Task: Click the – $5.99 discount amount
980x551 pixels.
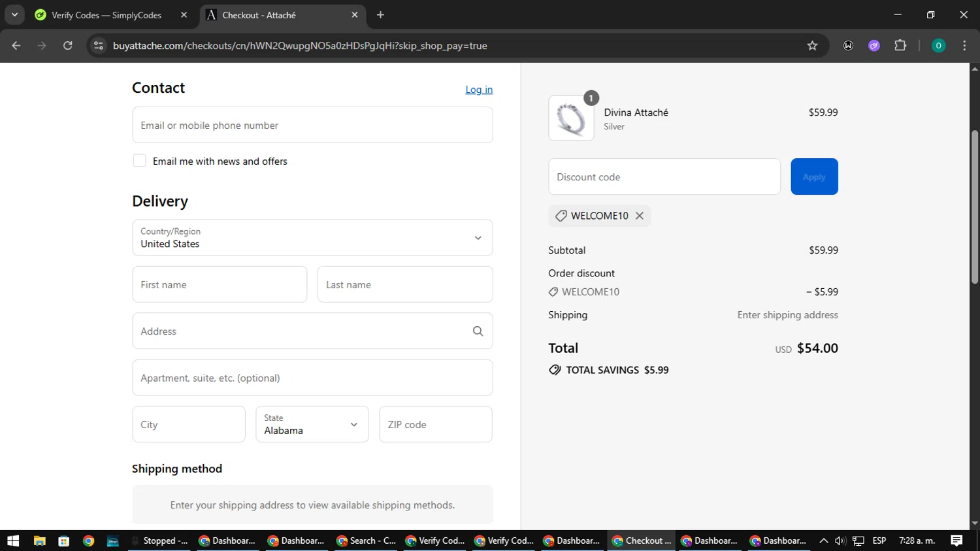Action: click(x=822, y=292)
